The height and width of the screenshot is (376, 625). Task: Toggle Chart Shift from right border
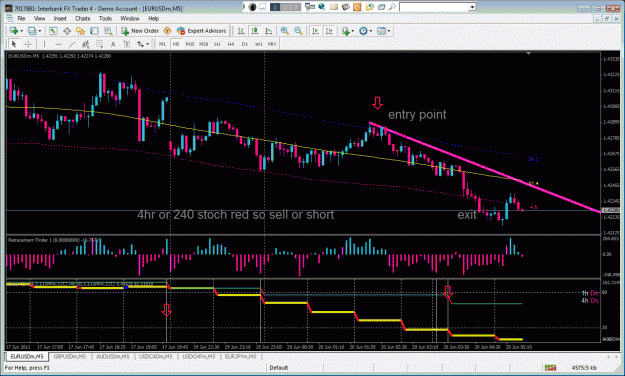[x=329, y=31]
